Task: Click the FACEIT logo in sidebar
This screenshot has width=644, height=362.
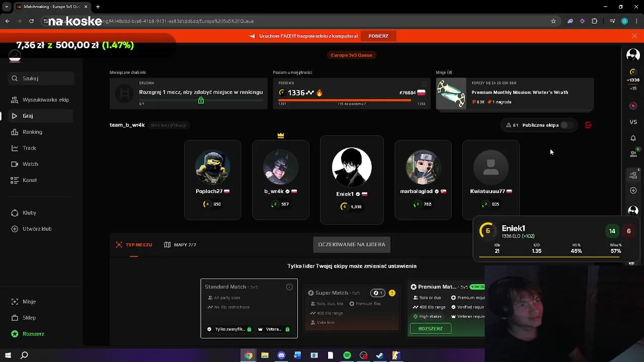Action: [x=15, y=57]
